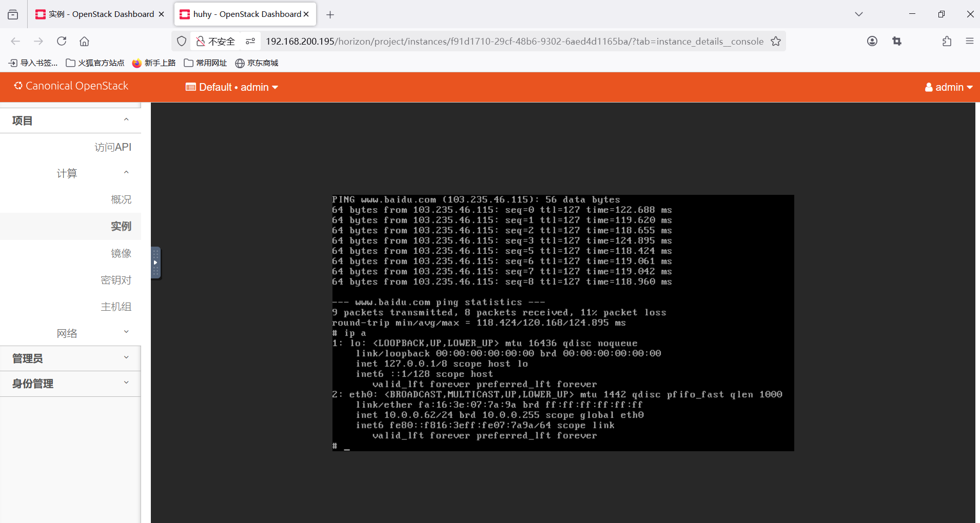Open the 常用网址 bookmark folder
The height and width of the screenshot is (523, 980).
(x=205, y=63)
